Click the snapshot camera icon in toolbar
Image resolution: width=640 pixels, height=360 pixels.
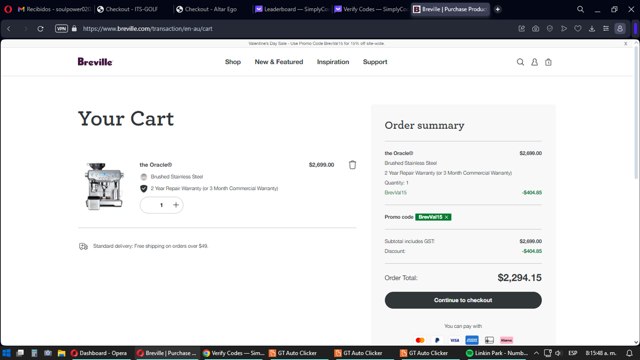point(536,29)
